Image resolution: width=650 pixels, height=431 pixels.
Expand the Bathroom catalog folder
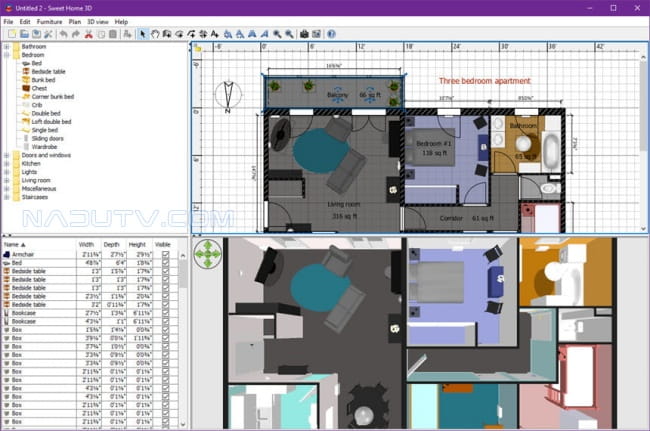[x=7, y=46]
